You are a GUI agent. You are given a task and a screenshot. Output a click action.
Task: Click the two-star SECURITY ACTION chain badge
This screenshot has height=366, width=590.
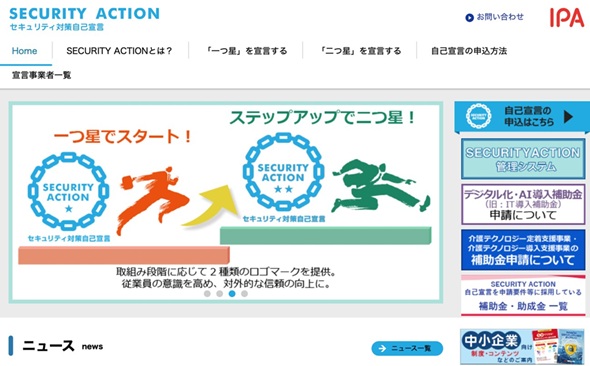point(283,172)
